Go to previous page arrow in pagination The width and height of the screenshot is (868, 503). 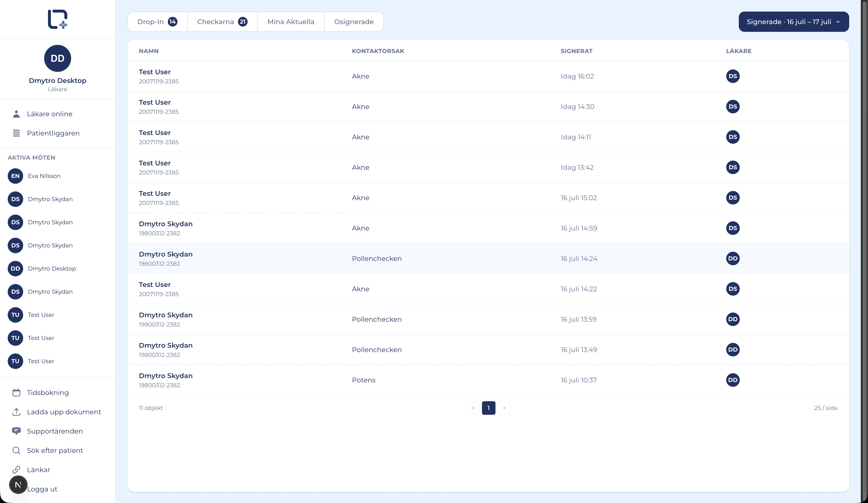pyautogui.click(x=473, y=408)
